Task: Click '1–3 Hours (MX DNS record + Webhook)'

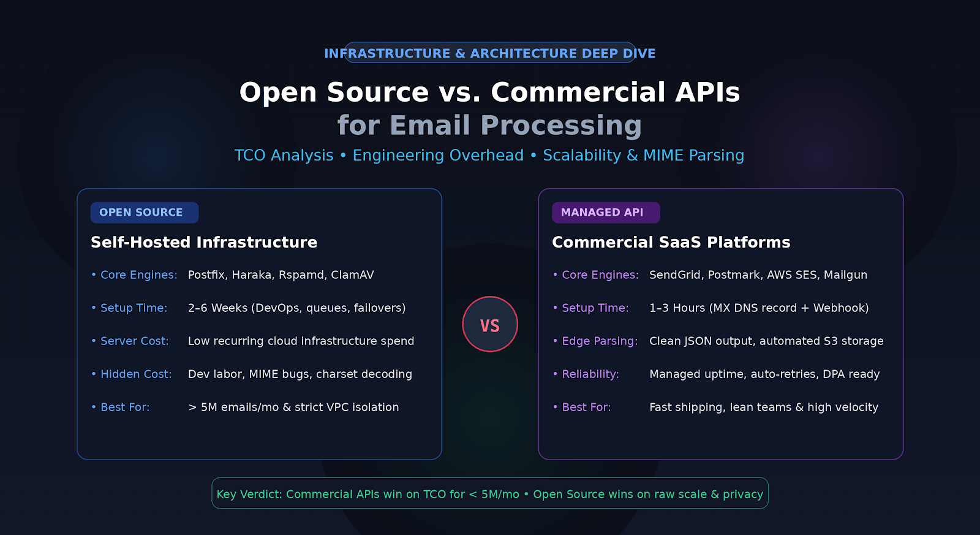Action: [x=759, y=308]
